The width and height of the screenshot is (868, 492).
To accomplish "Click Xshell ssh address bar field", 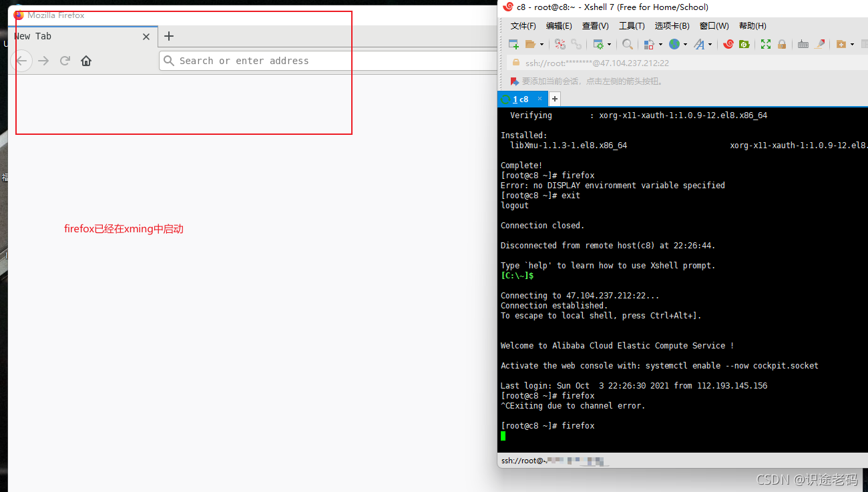I will pos(688,63).
